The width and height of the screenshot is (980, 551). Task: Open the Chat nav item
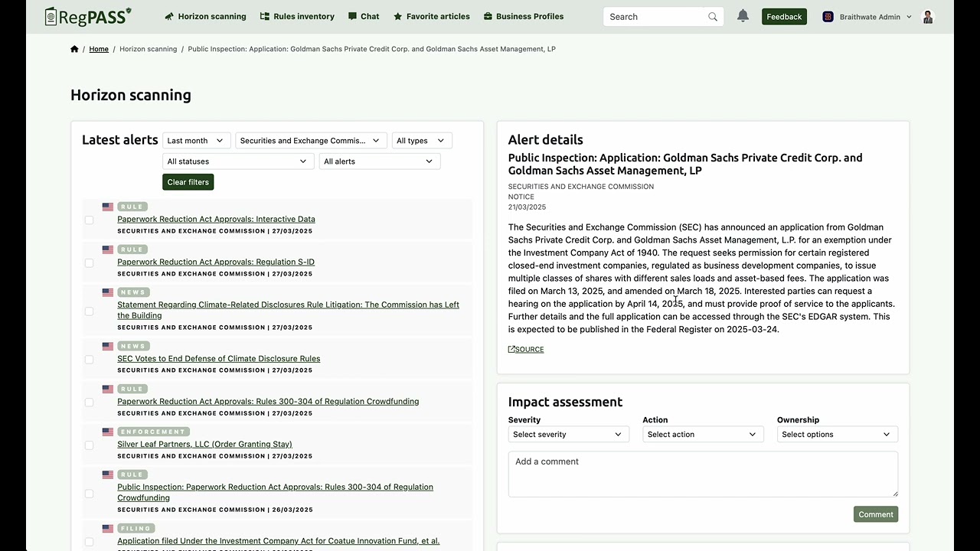[364, 16]
